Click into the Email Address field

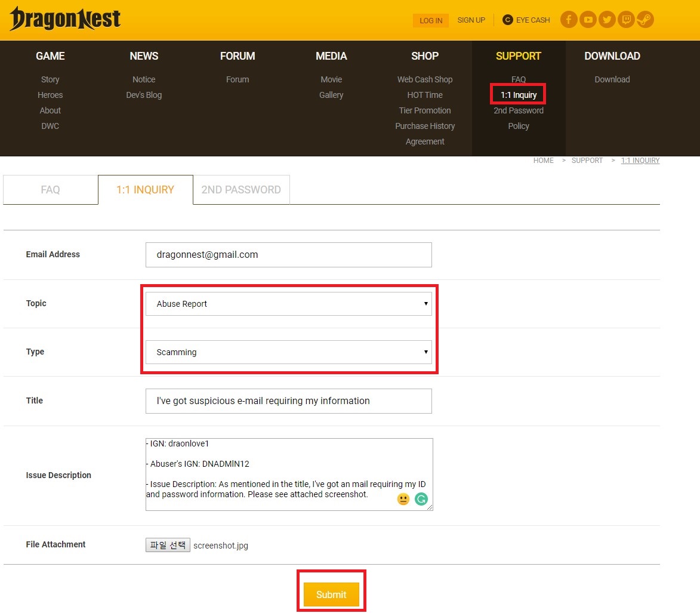(288, 255)
